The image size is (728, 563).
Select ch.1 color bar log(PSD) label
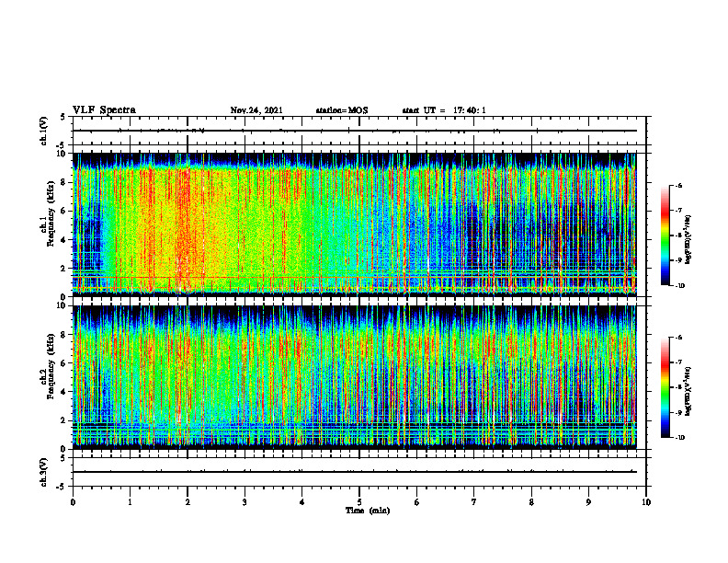[x=688, y=239]
